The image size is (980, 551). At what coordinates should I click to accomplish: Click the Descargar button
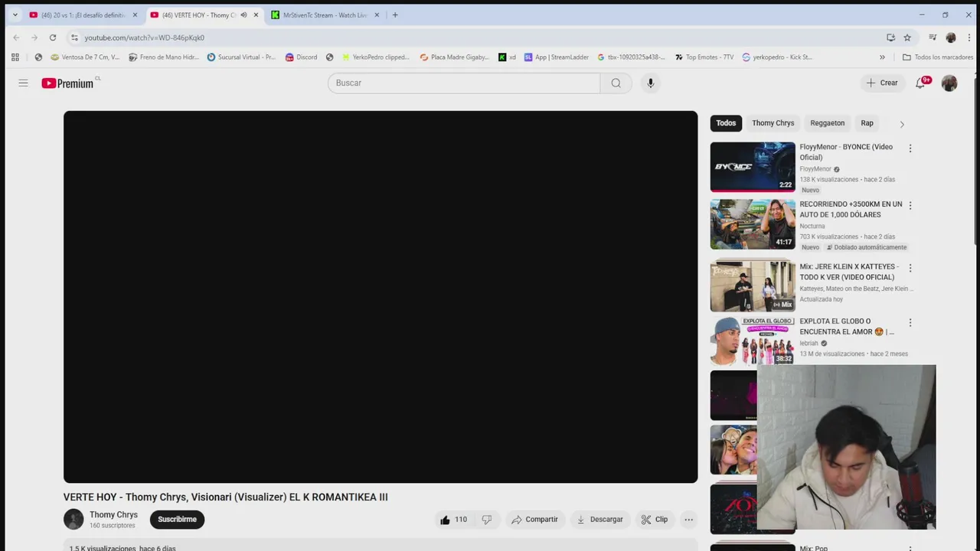[599, 520]
